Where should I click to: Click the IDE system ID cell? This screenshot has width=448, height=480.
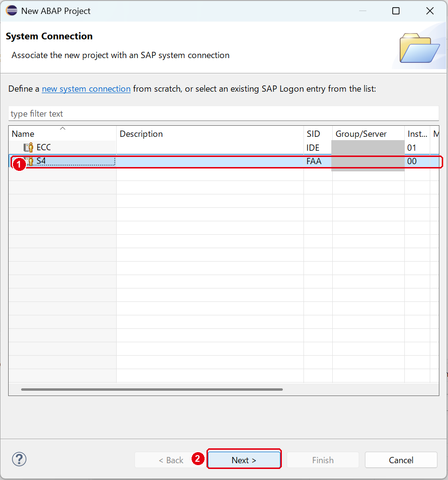[313, 148]
